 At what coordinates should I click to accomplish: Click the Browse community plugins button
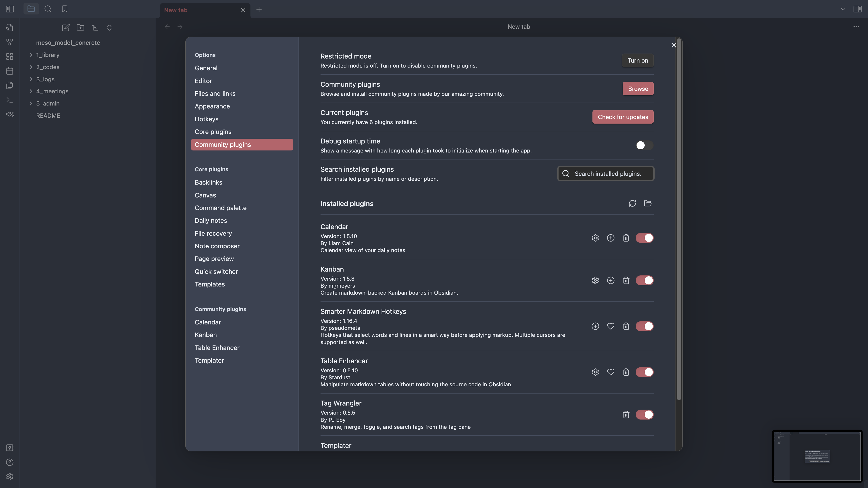pos(637,89)
